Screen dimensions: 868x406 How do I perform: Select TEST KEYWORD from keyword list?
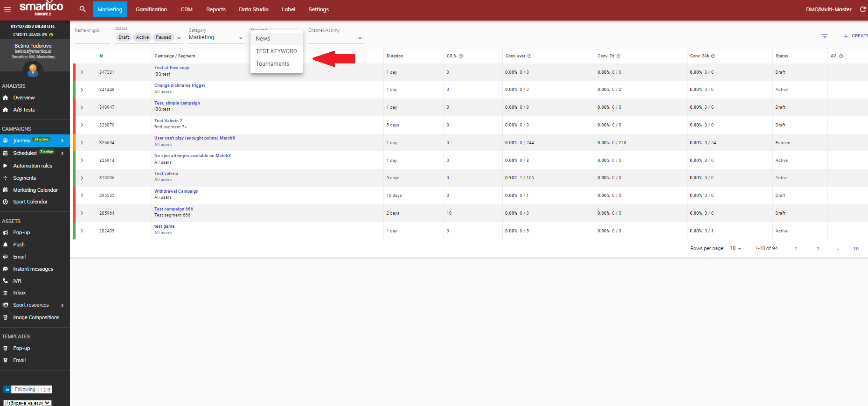click(x=276, y=51)
